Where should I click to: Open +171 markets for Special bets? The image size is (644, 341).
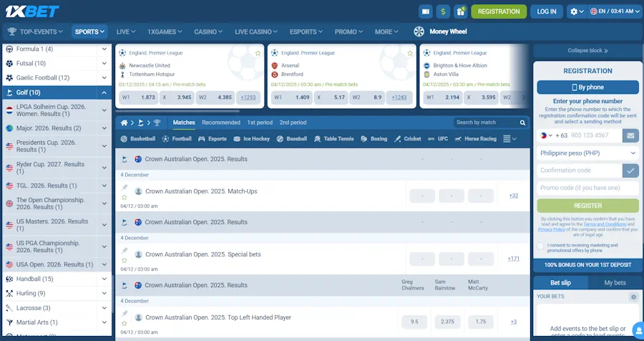(x=513, y=259)
